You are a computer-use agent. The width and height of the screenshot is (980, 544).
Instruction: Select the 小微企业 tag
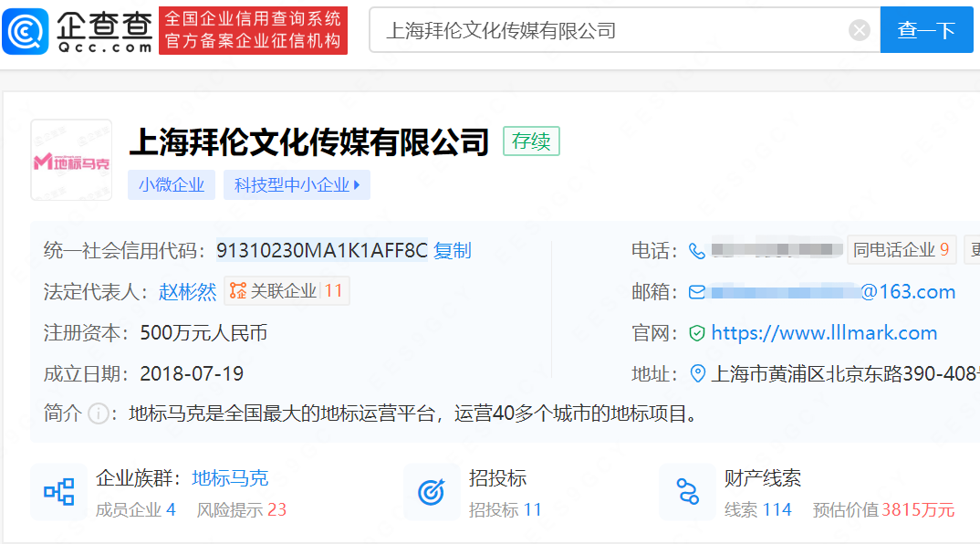tap(172, 185)
